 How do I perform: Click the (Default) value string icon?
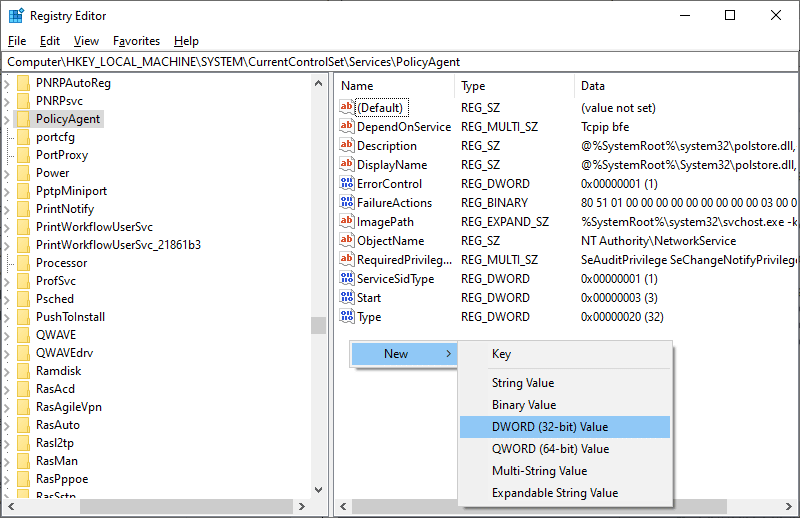click(x=347, y=107)
